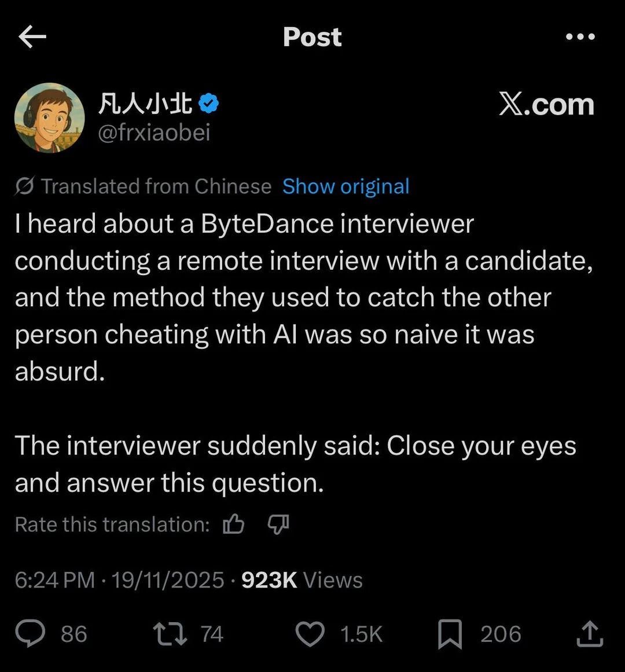View the 923K Views analytics

302,580
